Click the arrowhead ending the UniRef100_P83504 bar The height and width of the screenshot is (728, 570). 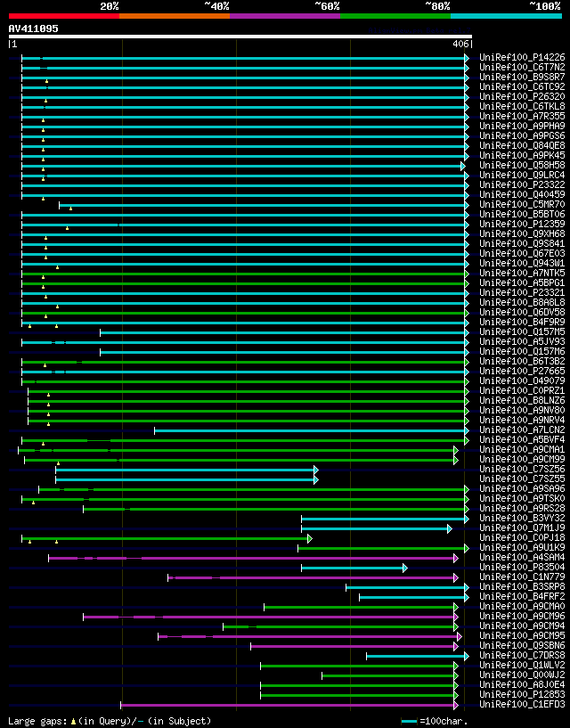click(405, 568)
